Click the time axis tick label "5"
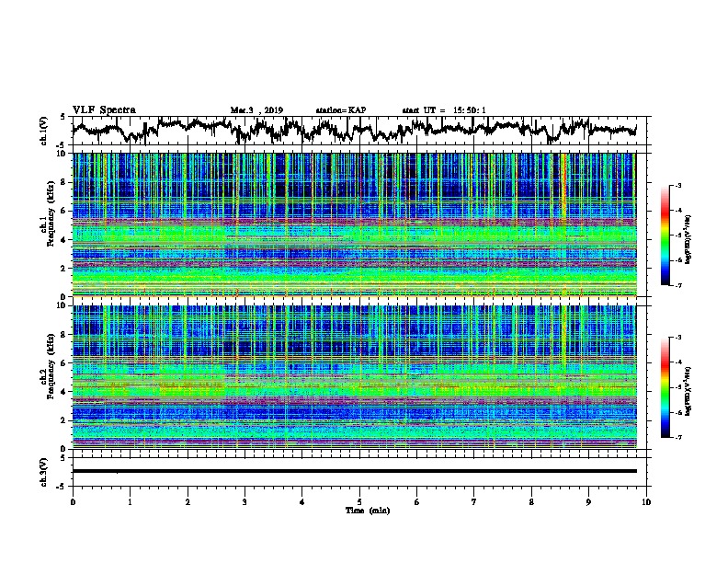This screenshot has width=728, height=563. click(x=359, y=502)
